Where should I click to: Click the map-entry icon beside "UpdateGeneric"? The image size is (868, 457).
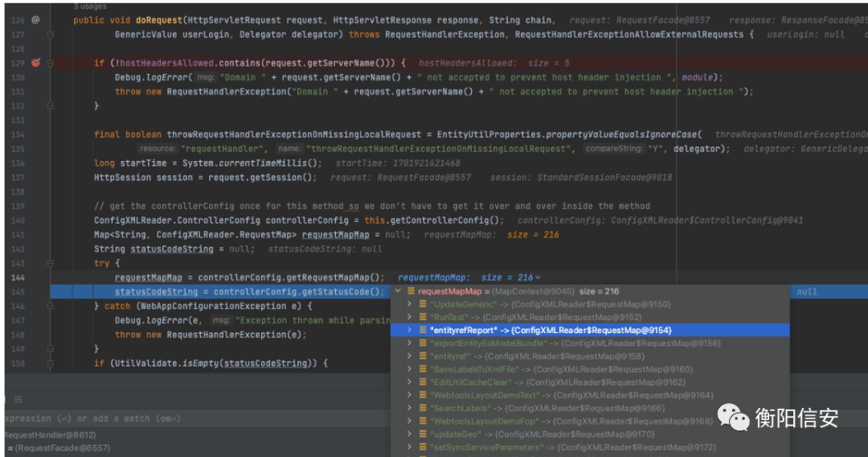coord(423,304)
